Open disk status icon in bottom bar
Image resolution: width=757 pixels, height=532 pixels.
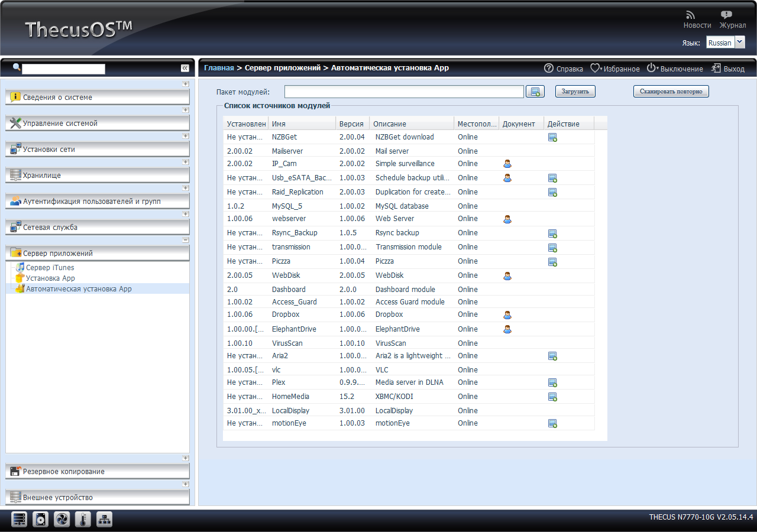click(41, 520)
